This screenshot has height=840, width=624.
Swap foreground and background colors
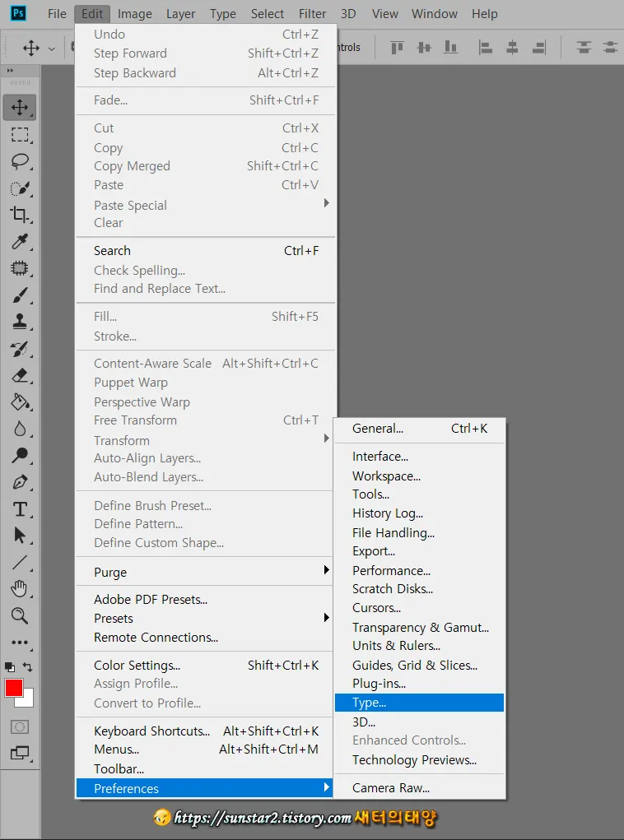[x=28, y=667]
